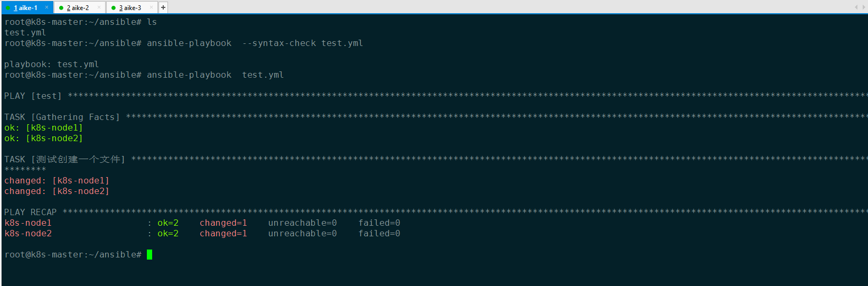Screen dimensions: 868x286
Task: Click test.yml in the ls output
Action: tap(25, 33)
